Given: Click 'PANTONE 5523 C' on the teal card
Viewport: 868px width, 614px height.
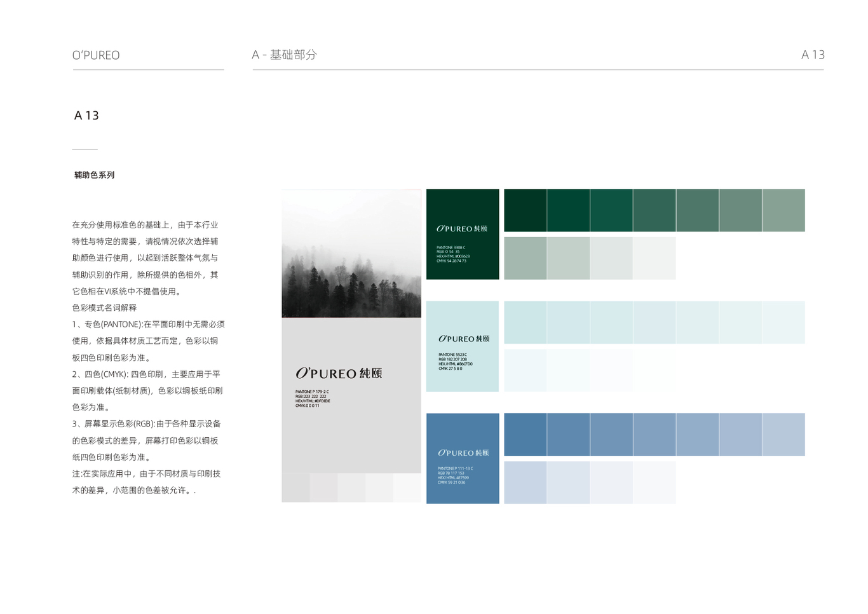Looking at the screenshot, I should [x=452, y=355].
